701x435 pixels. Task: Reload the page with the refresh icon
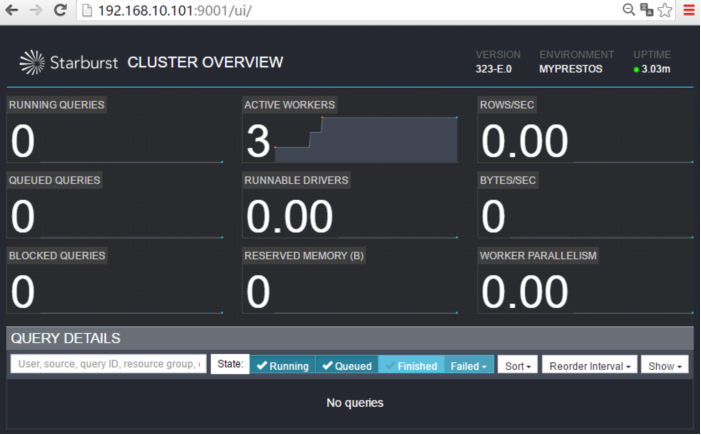tap(60, 10)
